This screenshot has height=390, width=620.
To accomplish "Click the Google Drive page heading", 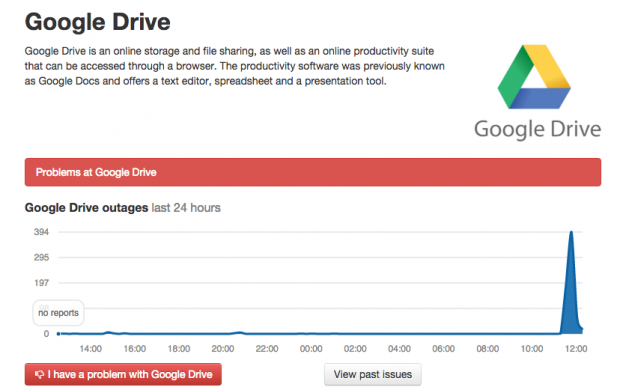I will point(98,22).
